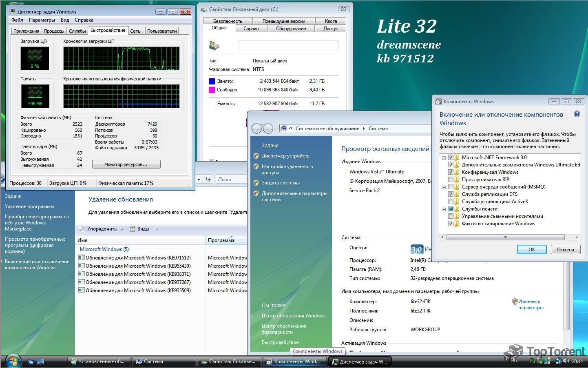This screenshot has width=588, height=368.
Task: Click the Forward arrow in System window
Action: (268, 129)
